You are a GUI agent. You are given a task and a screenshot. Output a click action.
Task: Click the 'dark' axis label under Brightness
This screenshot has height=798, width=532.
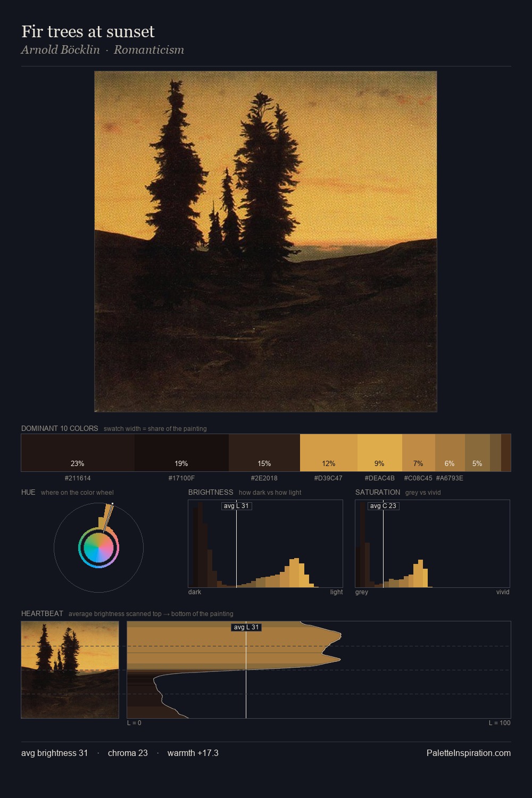[195, 592]
